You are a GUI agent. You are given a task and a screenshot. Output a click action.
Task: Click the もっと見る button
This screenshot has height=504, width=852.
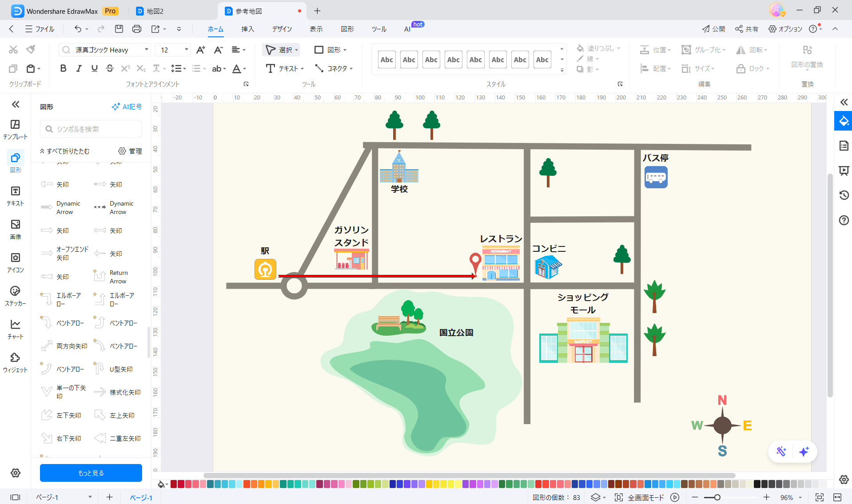tap(91, 473)
